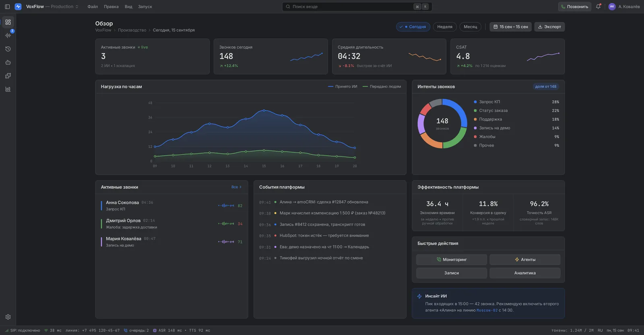Image resolution: width=644 pixels, height=335 pixels.
Task: Toggle the Принято ИИ chart series
Action: [x=343, y=86]
